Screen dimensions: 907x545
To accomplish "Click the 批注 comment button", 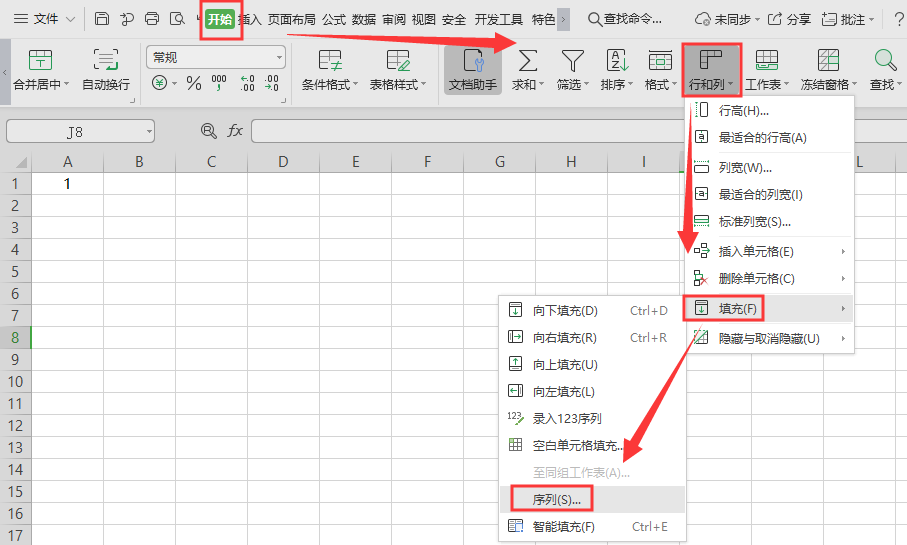I will [847, 19].
